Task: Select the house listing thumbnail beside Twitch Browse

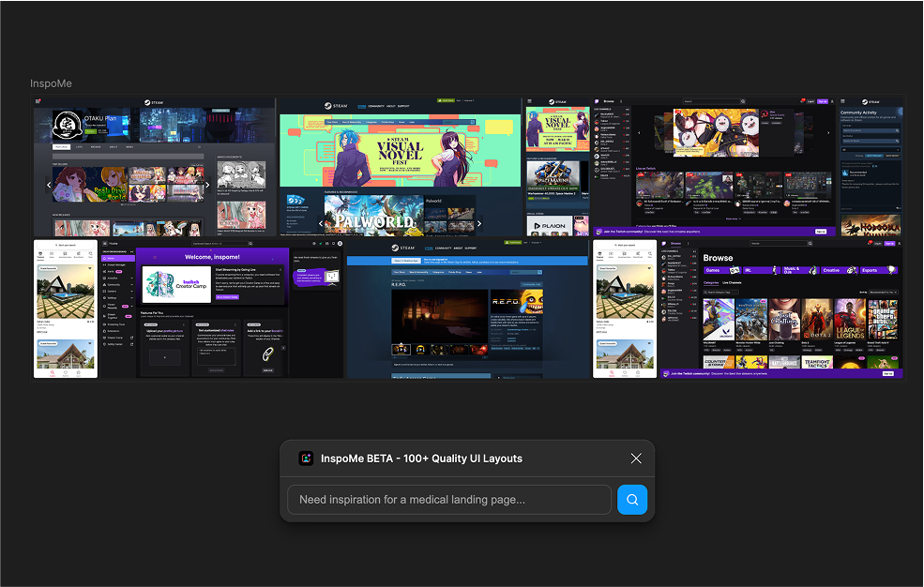Action: (x=625, y=309)
